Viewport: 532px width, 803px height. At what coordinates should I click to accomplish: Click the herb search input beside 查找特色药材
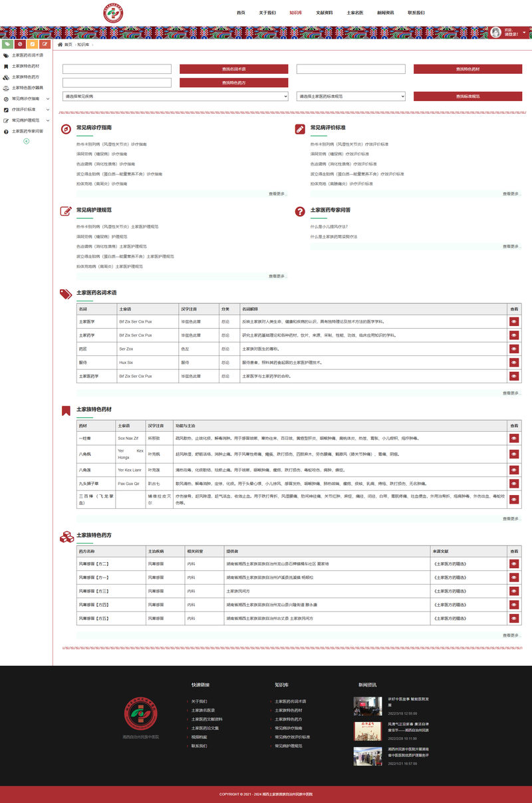pyautogui.click(x=350, y=69)
